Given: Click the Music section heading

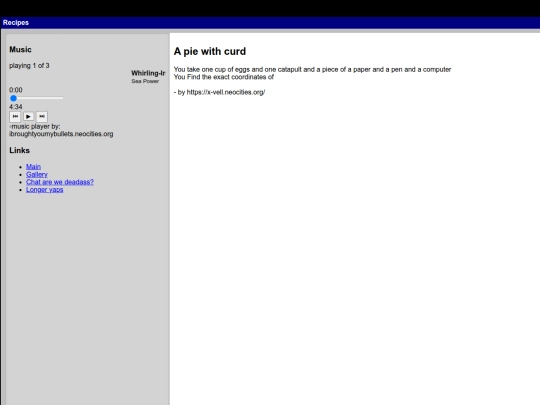Looking at the screenshot, I should tap(20, 50).
